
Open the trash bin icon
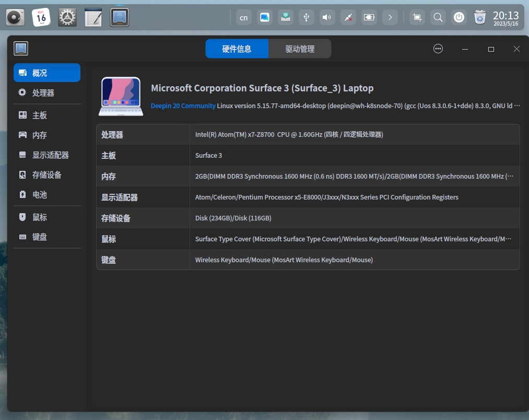480,18
